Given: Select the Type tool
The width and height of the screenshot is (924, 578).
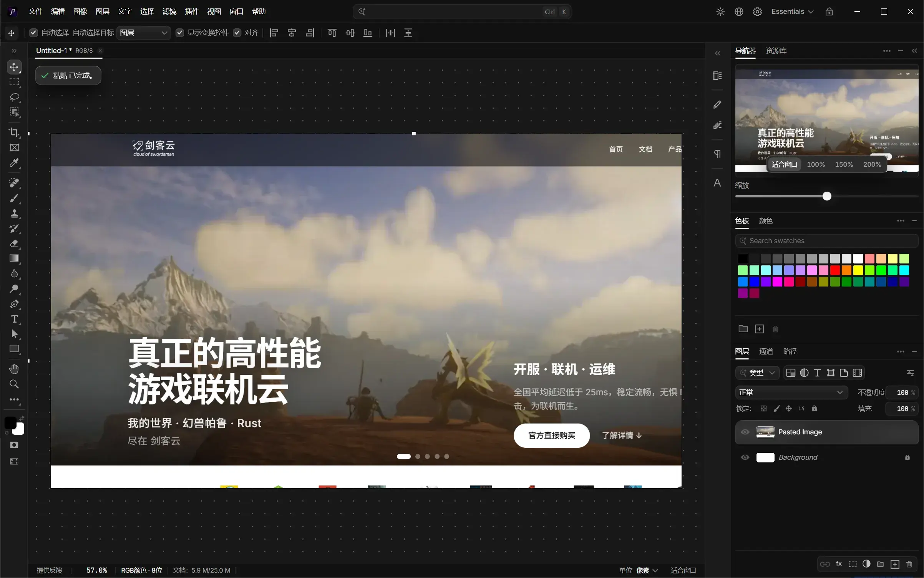Looking at the screenshot, I should (14, 319).
